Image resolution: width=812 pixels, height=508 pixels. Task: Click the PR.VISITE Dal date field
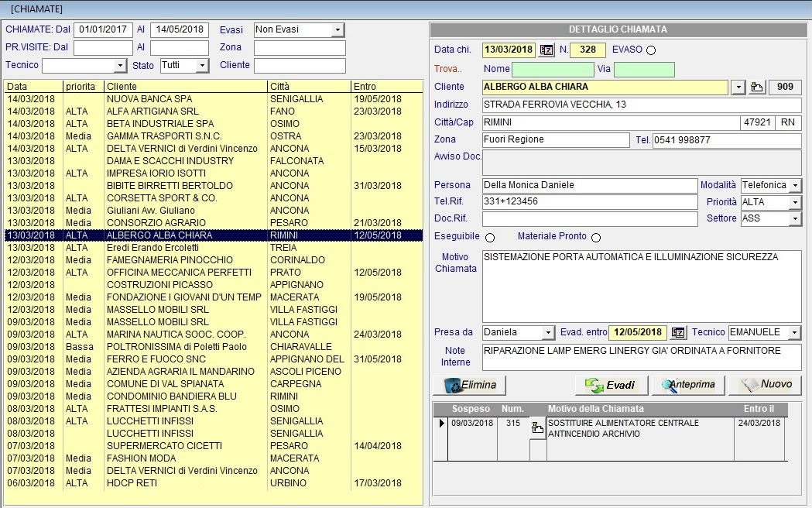(x=103, y=48)
